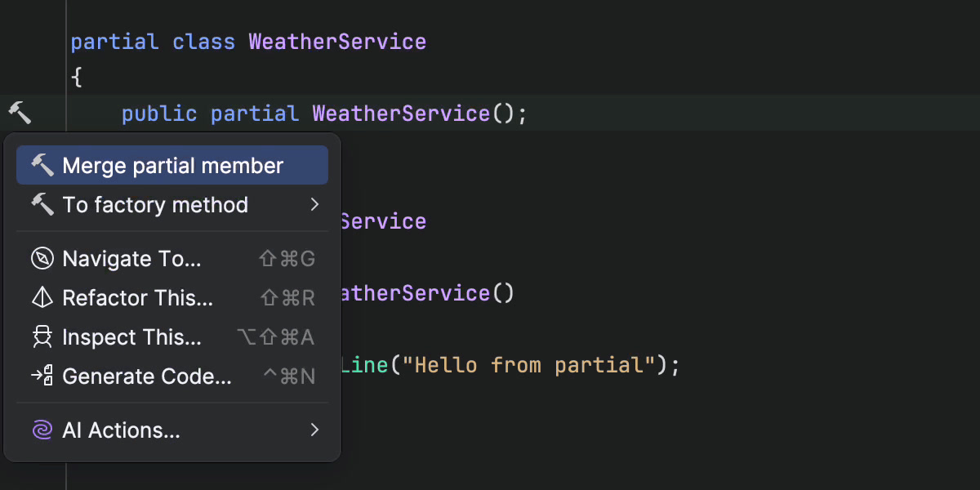The width and height of the screenshot is (980, 490).
Task: Invoke Inspect This from the menu
Action: tap(132, 336)
